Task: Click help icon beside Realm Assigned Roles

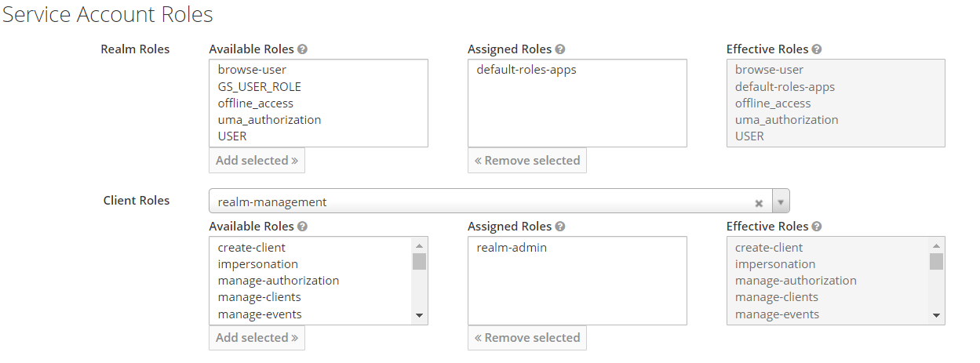Action: 560,49
